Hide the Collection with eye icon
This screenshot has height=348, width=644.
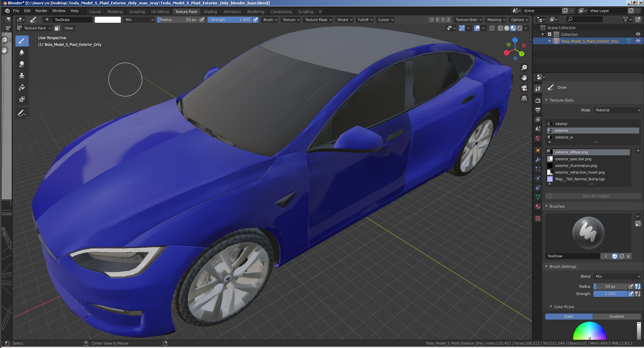(638, 34)
